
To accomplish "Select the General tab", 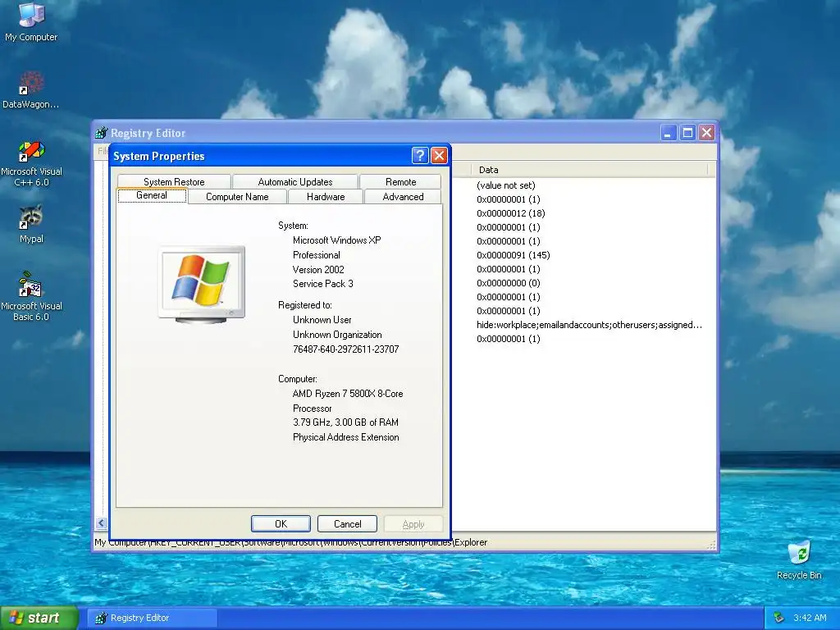I will point(152,195).
